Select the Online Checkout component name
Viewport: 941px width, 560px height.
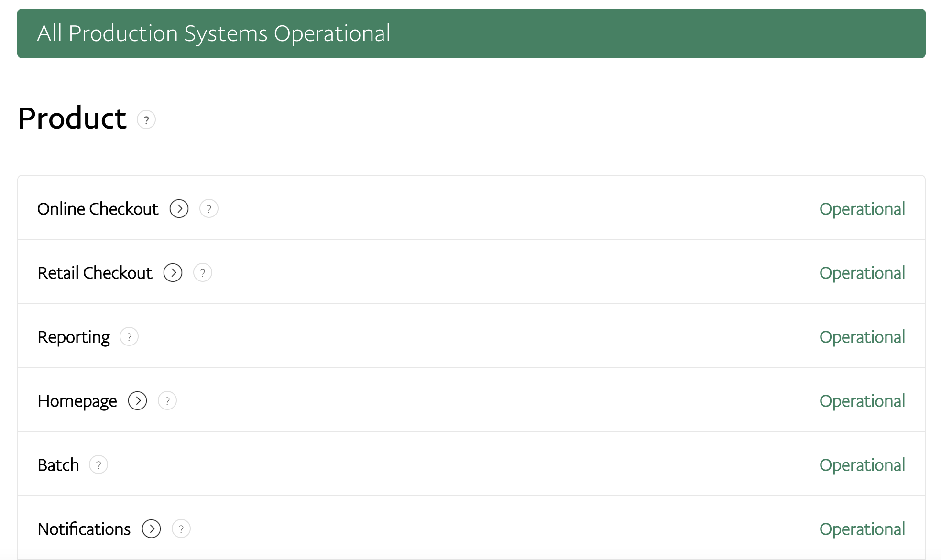(98, 208)
